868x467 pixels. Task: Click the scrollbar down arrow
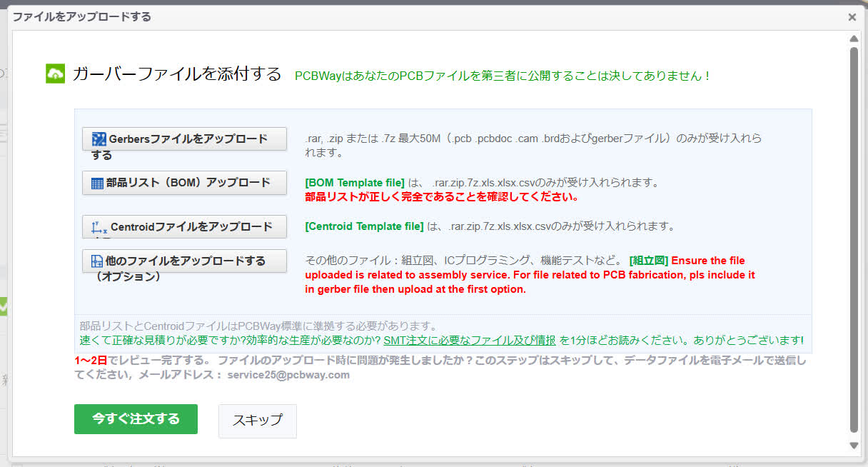(x=854, y=445)
